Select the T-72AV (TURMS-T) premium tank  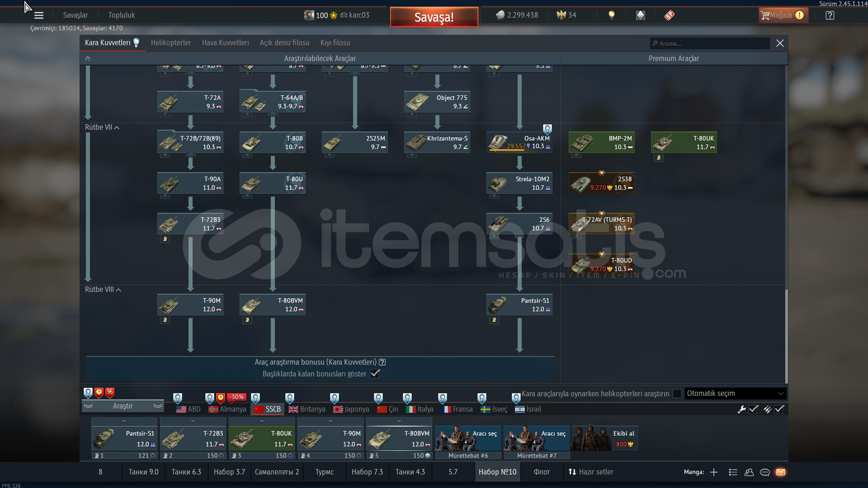tap(602, 224)
